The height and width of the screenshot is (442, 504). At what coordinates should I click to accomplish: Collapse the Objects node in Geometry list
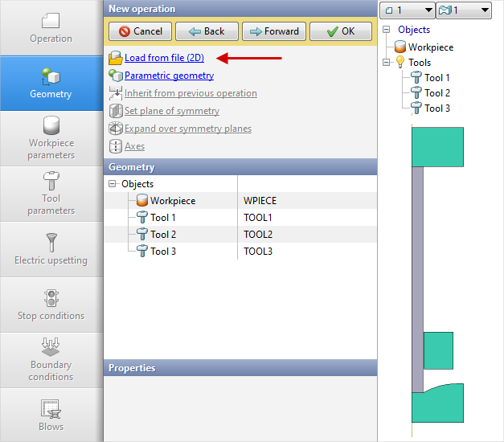113,184
